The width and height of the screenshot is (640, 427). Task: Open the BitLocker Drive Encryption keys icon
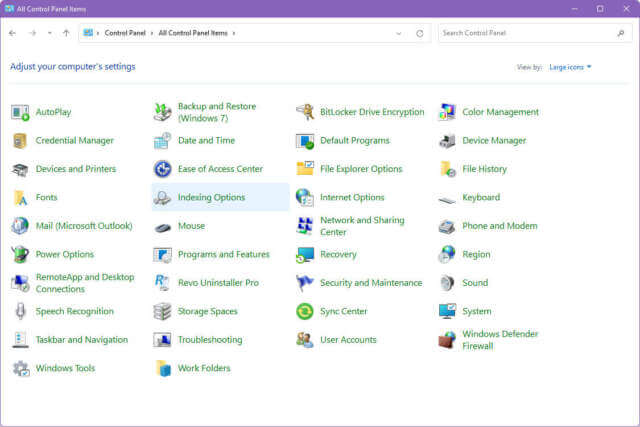pyautogui.click(x=305, y=112)
